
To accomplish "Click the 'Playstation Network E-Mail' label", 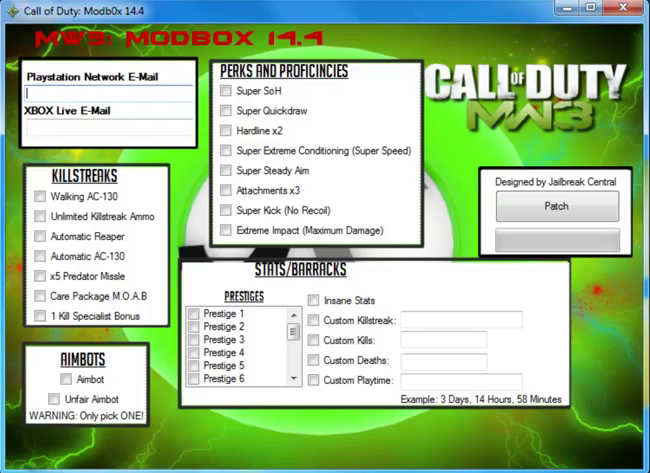I will (x=92, y=77).
